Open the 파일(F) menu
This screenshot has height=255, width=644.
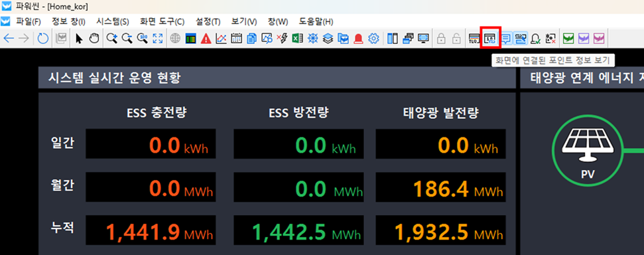click(x=29, y=21)
